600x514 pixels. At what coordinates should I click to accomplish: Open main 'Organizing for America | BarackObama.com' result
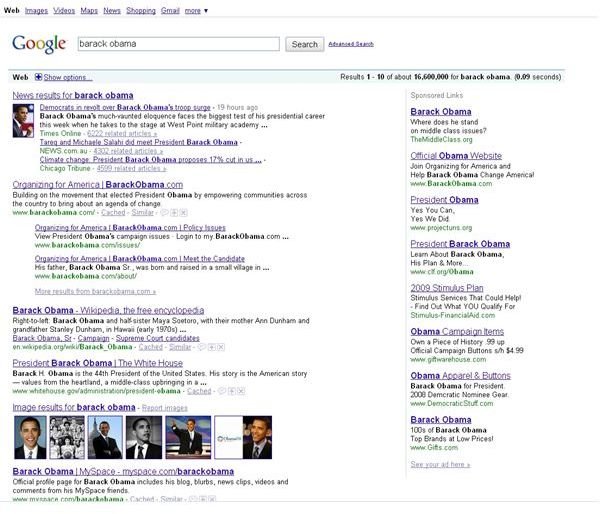[98, 184]
